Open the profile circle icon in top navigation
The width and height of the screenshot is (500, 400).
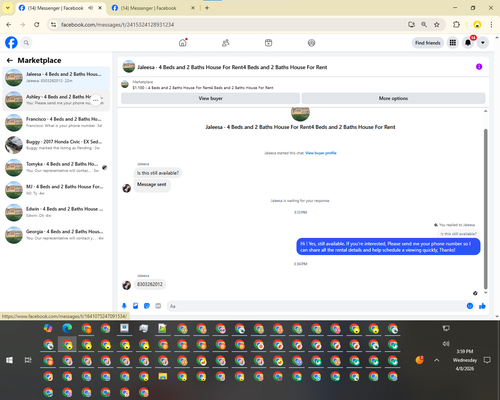click(x=311, y=43)
